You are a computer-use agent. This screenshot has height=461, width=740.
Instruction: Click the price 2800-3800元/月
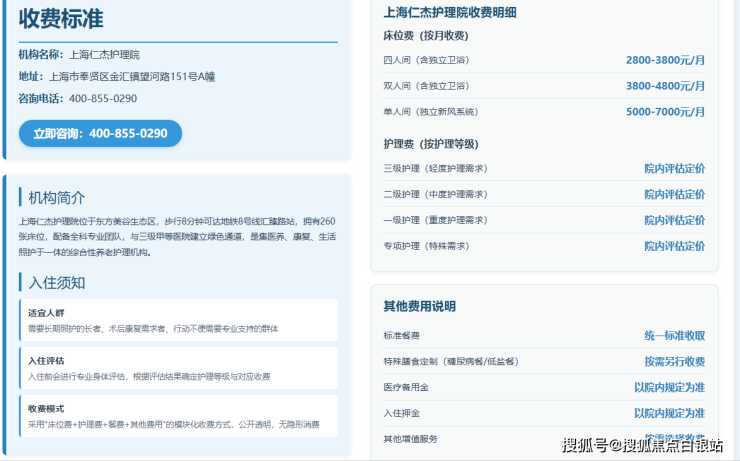[665, 60]
